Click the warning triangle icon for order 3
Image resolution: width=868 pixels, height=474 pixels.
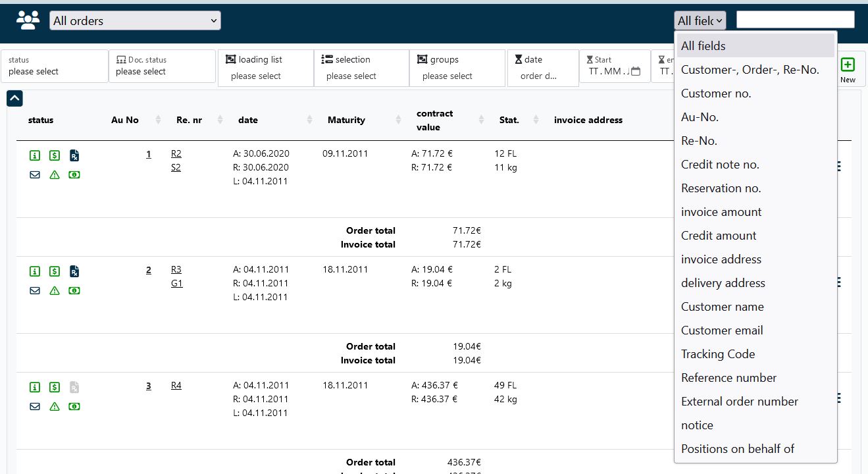pyautogui.click(x=55, y=407)
